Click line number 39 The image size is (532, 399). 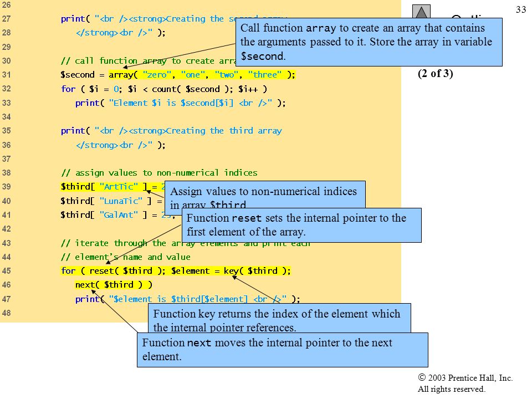[x=6, y=187]
